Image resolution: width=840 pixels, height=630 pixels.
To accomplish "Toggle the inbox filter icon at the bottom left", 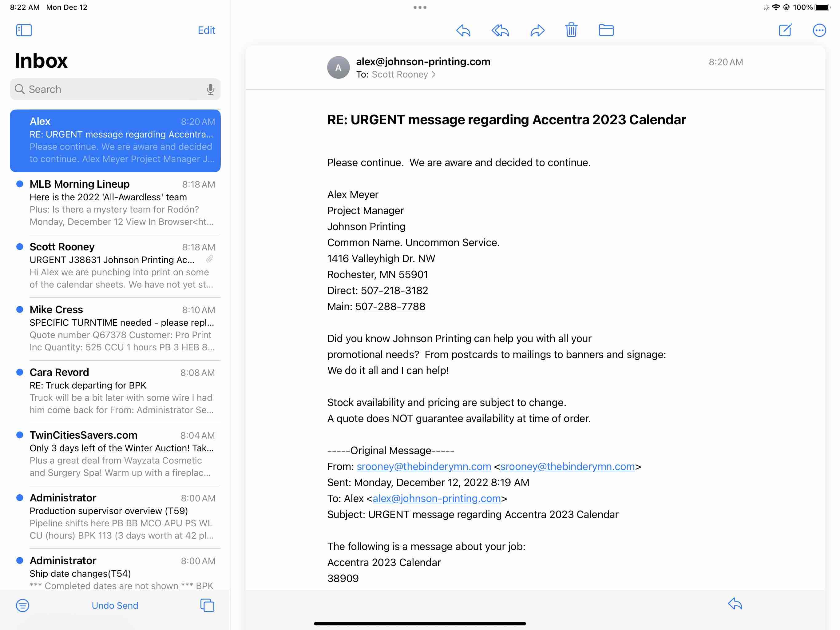I will coord(22,605).
